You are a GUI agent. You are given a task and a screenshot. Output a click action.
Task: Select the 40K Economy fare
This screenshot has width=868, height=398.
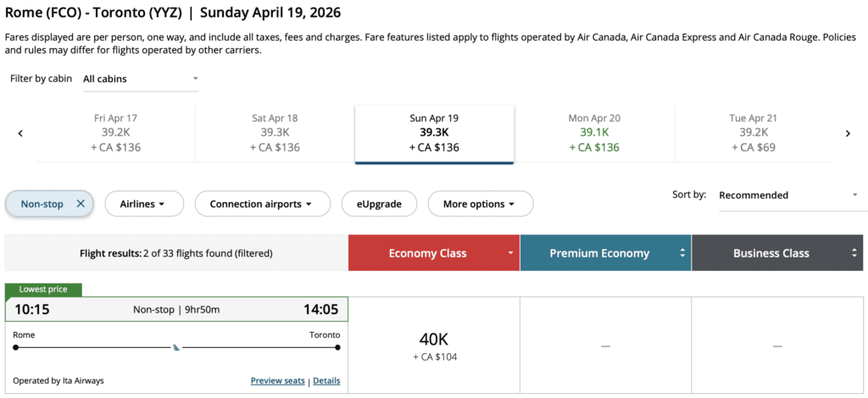(x=433, y=345)
